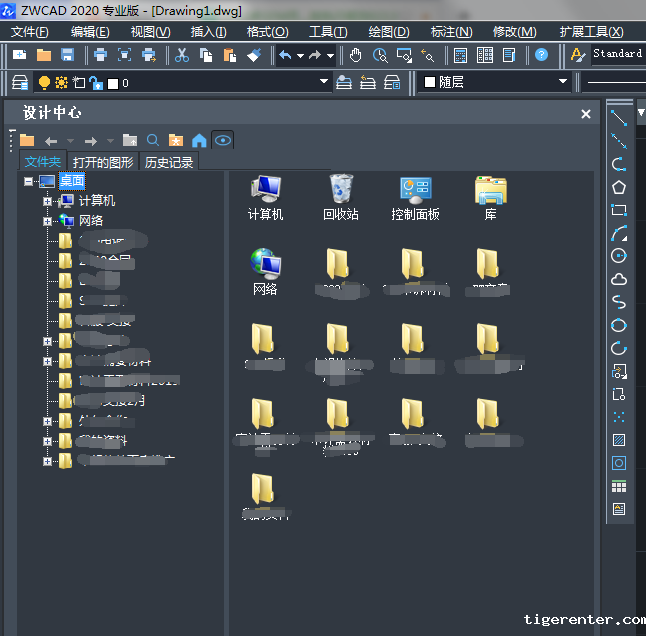Click the white color swatch of layer 0

click(112, 84)
